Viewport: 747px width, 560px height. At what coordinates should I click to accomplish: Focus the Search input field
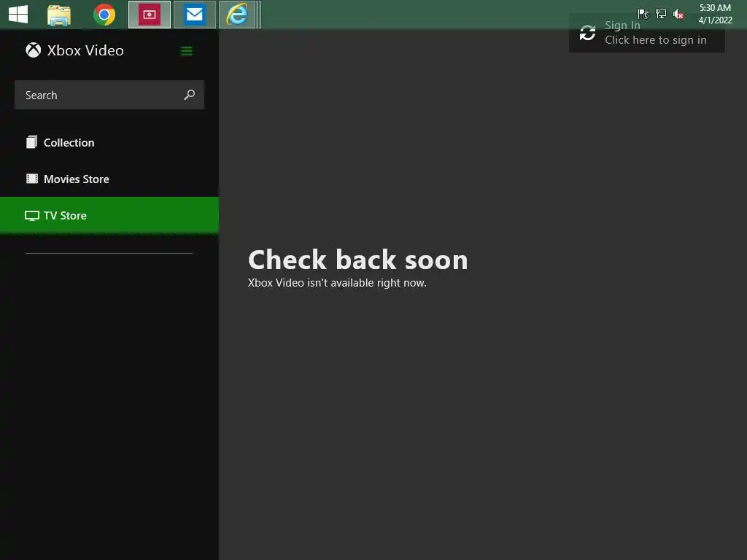tap(109, 95)
